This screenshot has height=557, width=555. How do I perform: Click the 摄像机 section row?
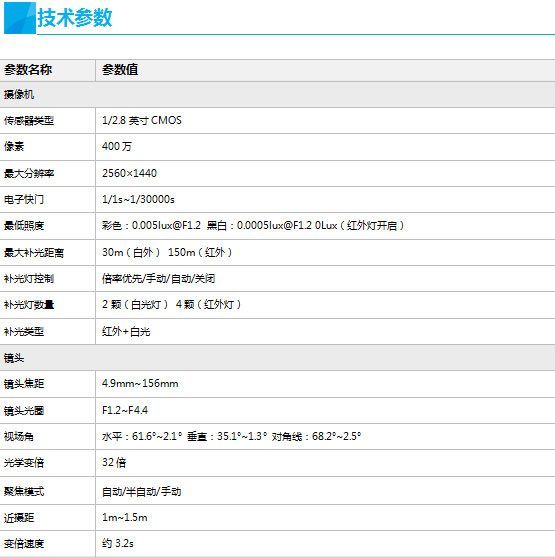coord(278,94)
